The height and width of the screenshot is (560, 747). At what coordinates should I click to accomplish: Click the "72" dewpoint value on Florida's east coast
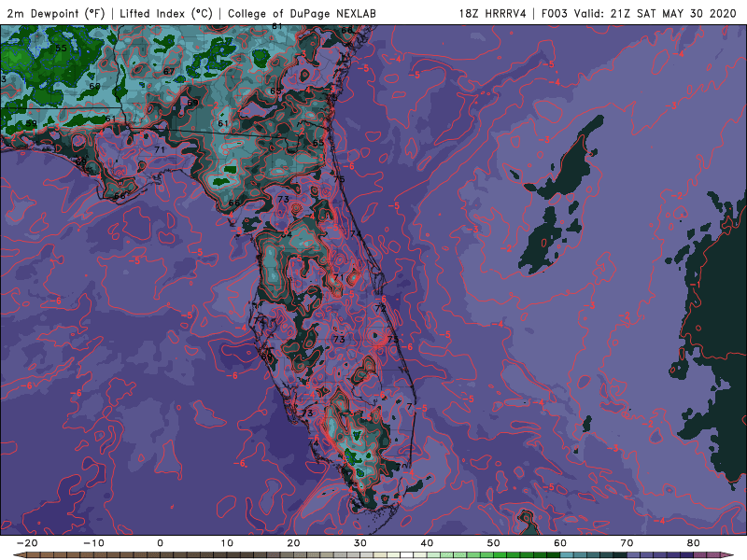[380, 308]
